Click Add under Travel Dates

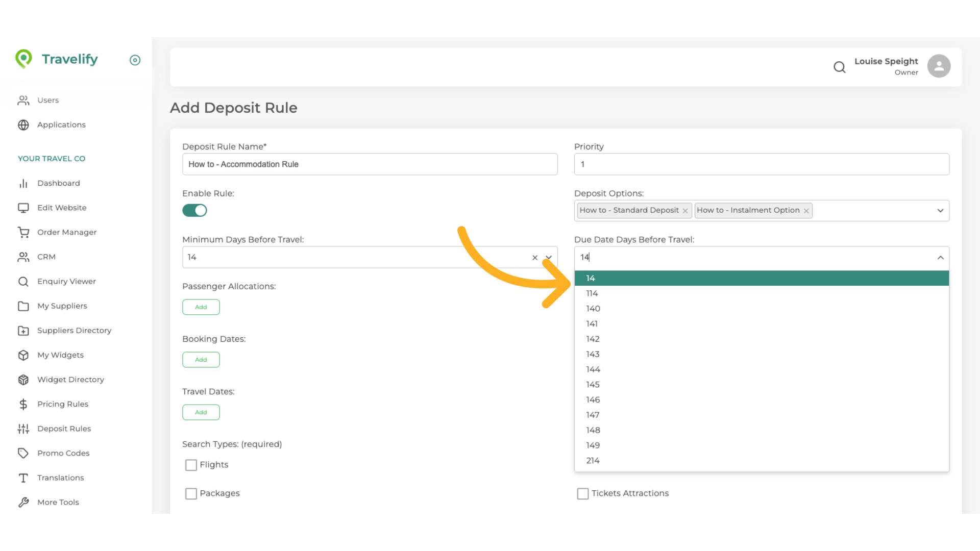click(x=201, y=412)
